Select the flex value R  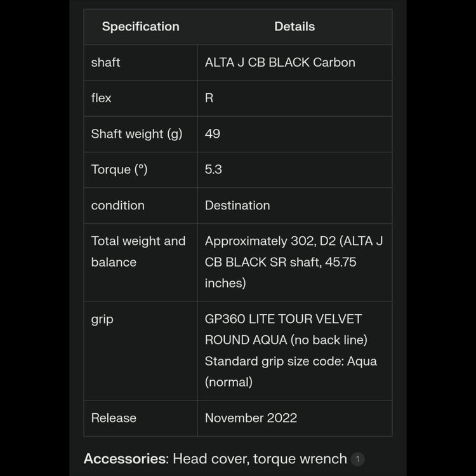[x=209, y=98]
